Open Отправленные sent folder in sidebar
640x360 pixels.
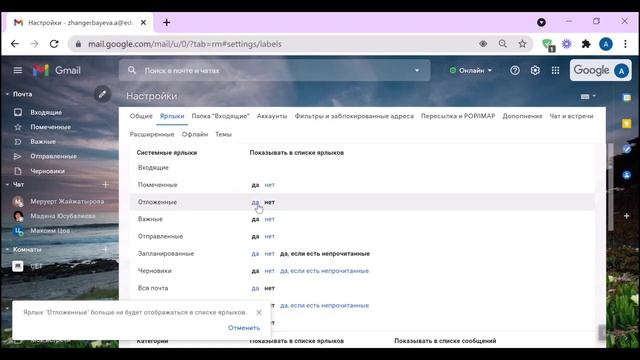(x=53, y=156)
